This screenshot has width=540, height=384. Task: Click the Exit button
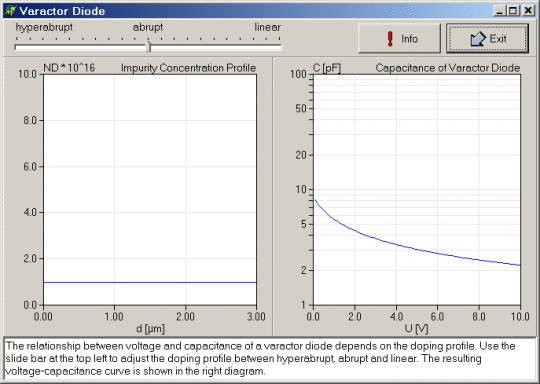pyautogui.click(x=487, y=38)
